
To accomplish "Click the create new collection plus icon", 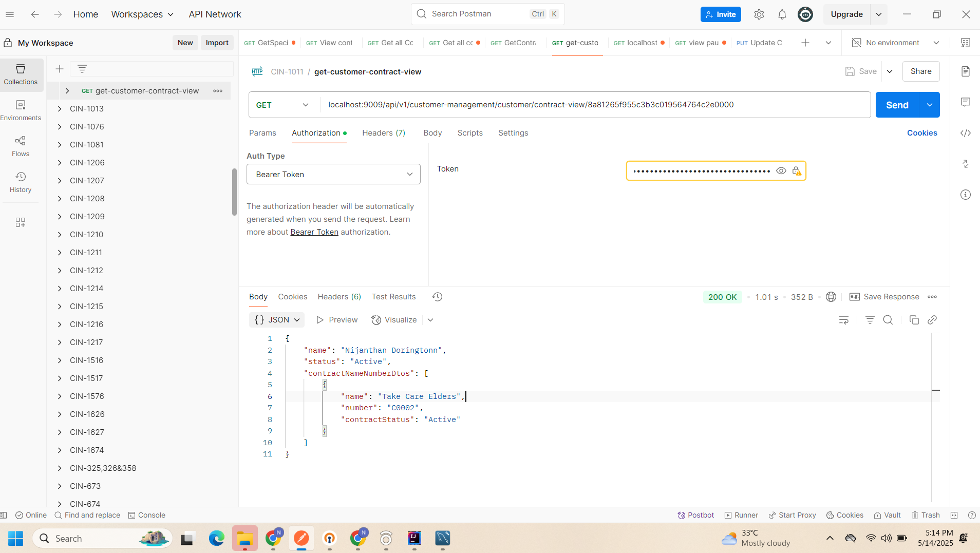I will 60,69.
